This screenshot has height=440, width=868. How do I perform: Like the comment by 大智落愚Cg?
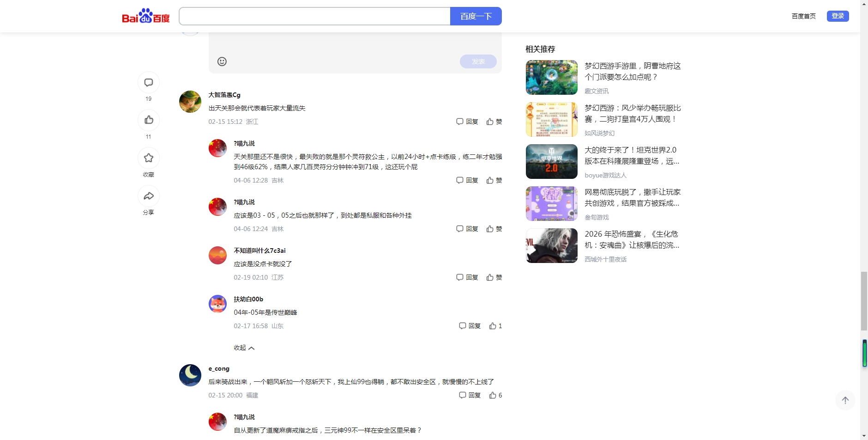coord(494,122)
